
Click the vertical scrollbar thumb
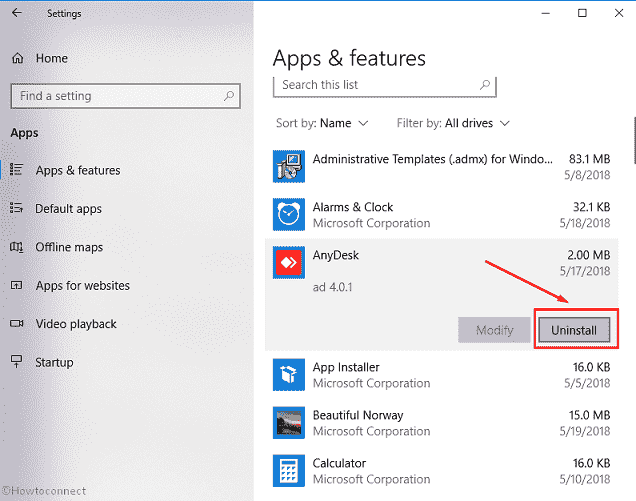[634, 140]
